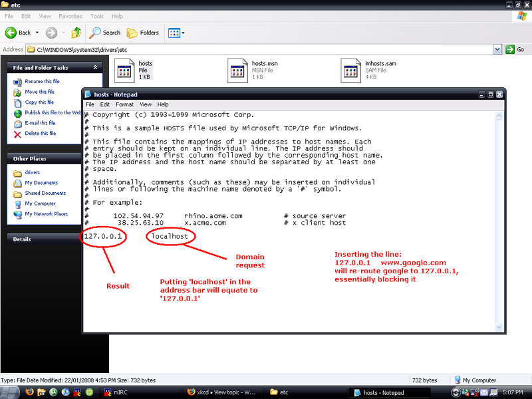Open Explorer's File menu
Screen dimensions: 532x399
pos(9,16)
